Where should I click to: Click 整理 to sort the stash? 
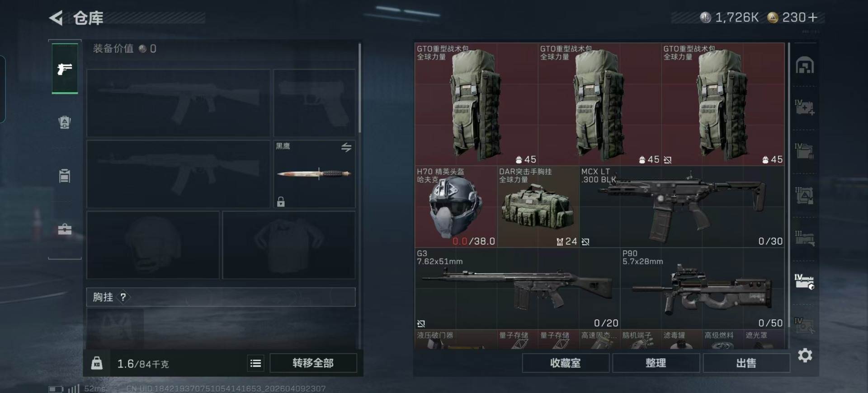[x=656, y=363]
